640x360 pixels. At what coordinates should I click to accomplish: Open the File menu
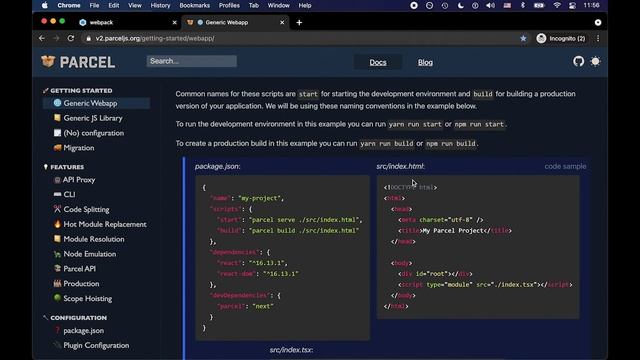click(x=94, y=5)
